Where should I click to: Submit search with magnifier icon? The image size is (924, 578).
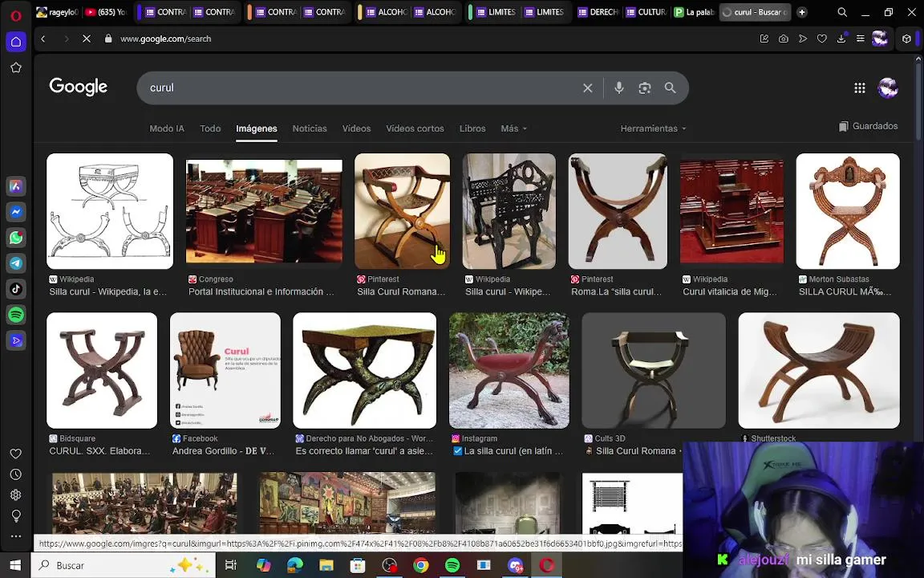click(670, 88)
